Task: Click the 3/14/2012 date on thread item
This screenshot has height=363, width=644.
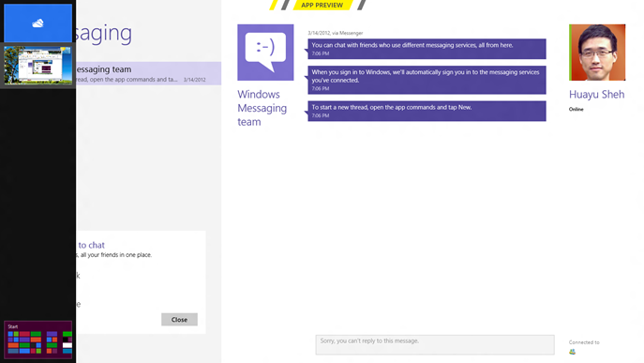Action: pyautogui.click(x=195, y=80)
